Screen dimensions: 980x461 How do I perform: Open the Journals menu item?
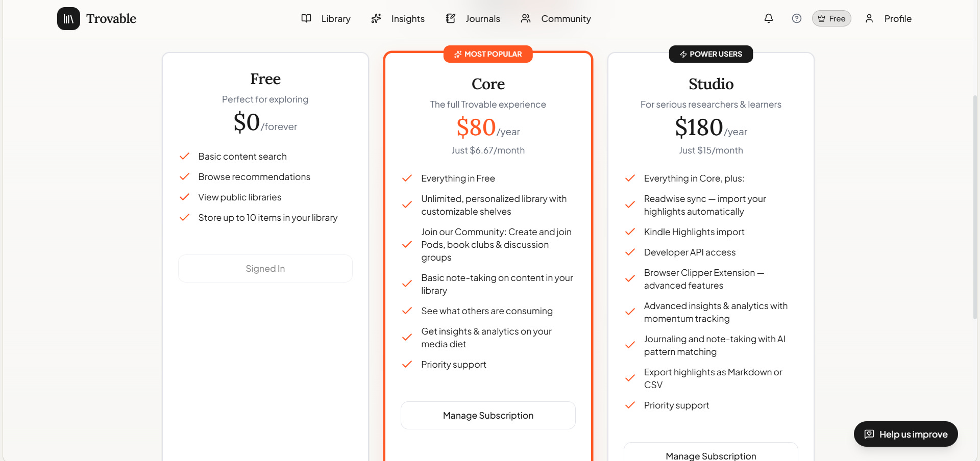(483, 19)
